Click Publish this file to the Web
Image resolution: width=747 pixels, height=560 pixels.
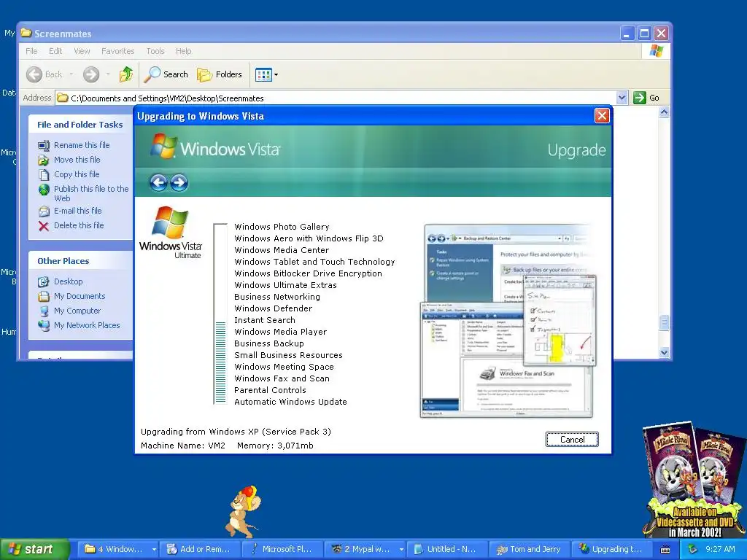91,193
